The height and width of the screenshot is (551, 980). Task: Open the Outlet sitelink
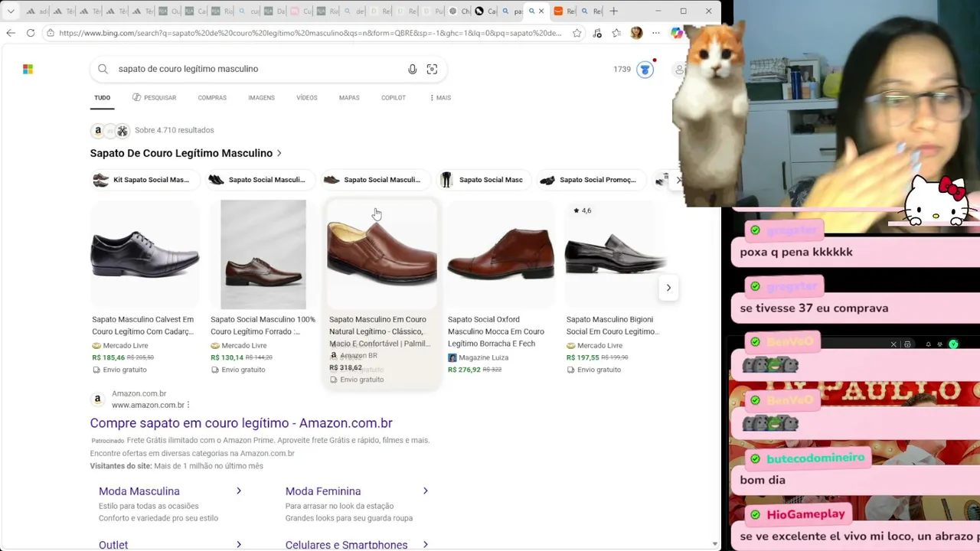click(113, 545)
